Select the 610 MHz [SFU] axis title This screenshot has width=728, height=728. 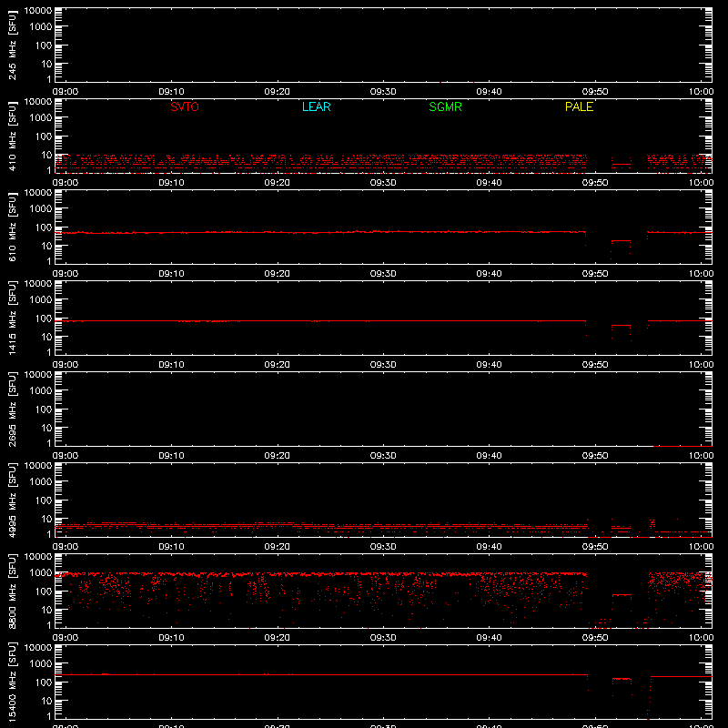[x=12, y=227]
